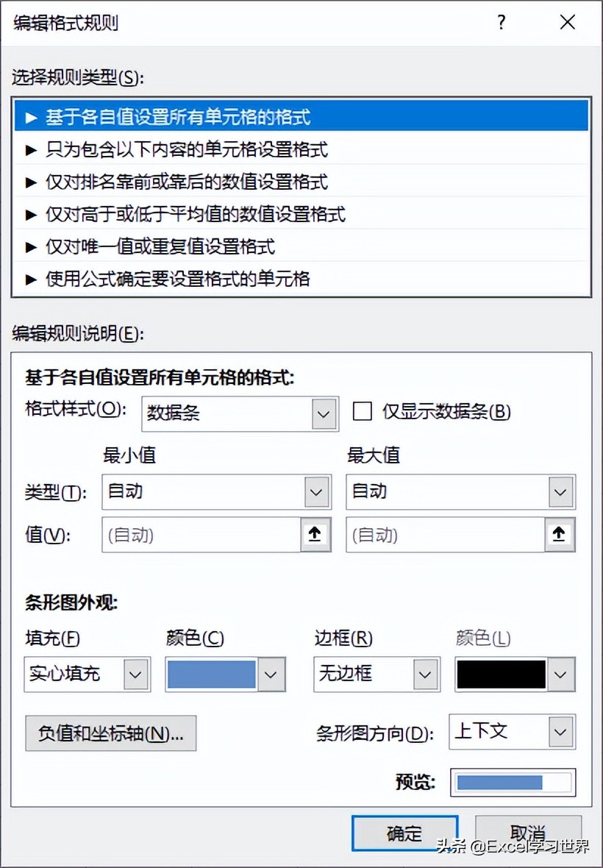Click the minimum 值 input field

point(201,535)
